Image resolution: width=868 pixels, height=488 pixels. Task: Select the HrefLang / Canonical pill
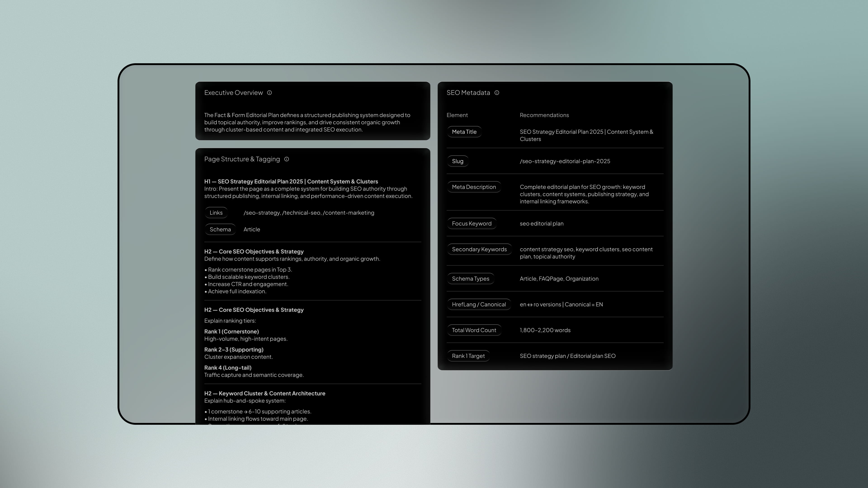pos(479,305)
